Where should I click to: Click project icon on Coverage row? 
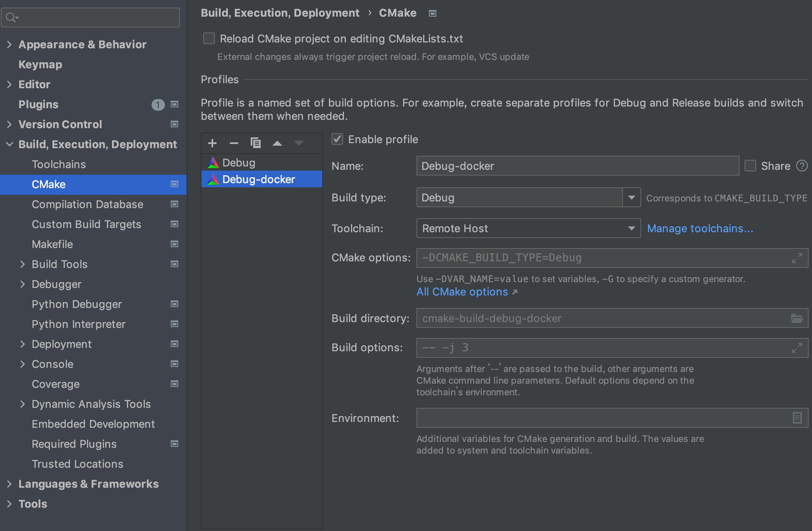point(174,384)
